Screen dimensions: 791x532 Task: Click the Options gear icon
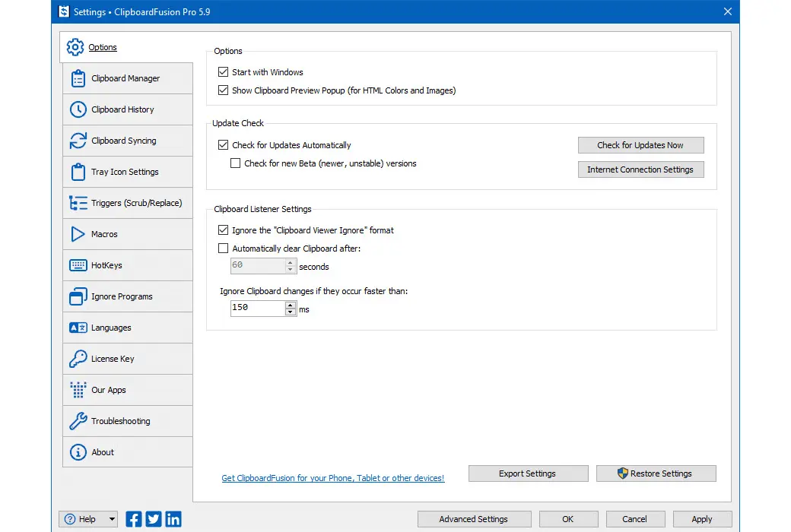tap(75, 47)
